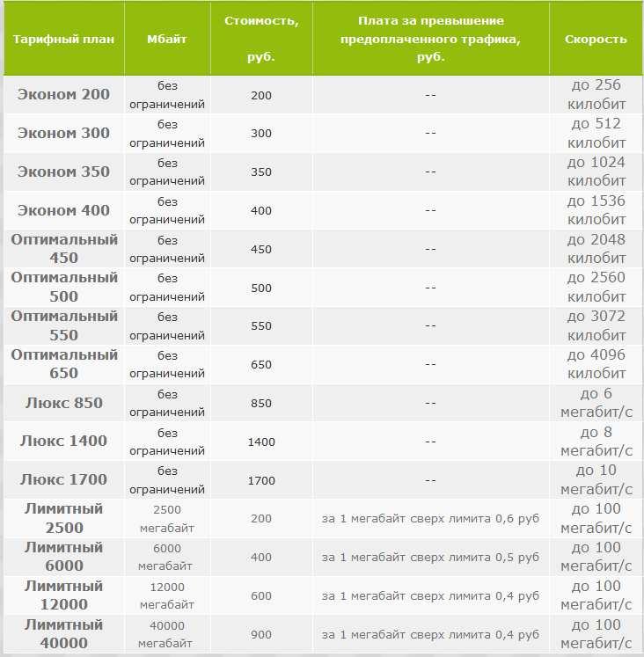Click the до 4096 килобит speed cell

[x=596, y=364]
